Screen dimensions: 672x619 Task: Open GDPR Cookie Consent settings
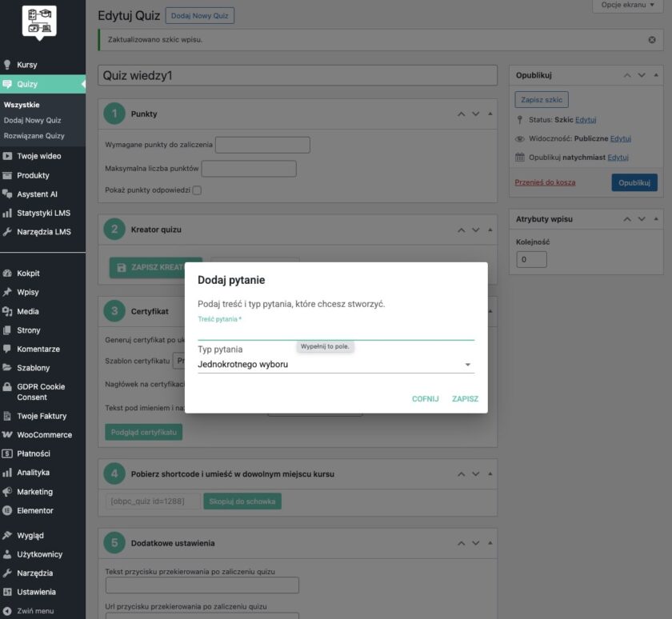[x=38, y=392]
